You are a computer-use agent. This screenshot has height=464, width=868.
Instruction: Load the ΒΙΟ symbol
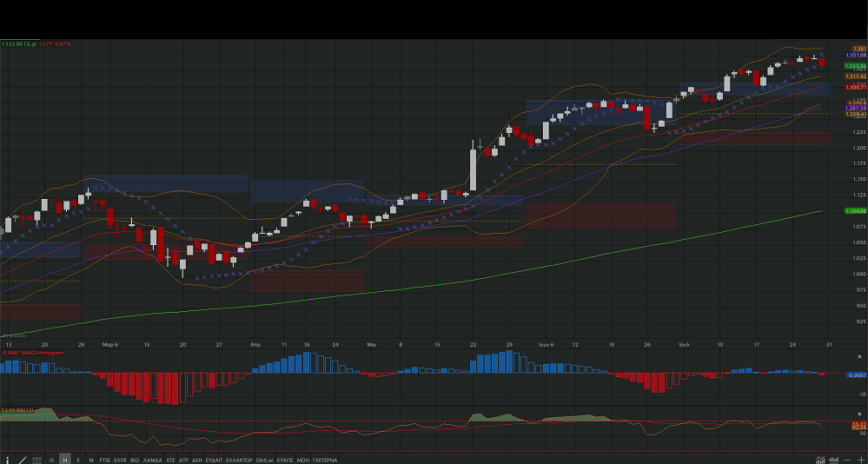(135, 461)
